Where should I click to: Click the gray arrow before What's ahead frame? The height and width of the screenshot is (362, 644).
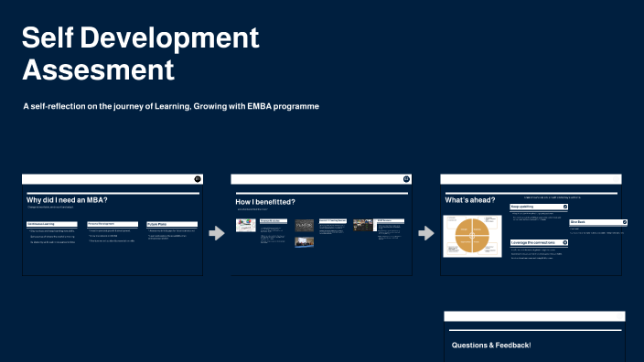(426, 233)
